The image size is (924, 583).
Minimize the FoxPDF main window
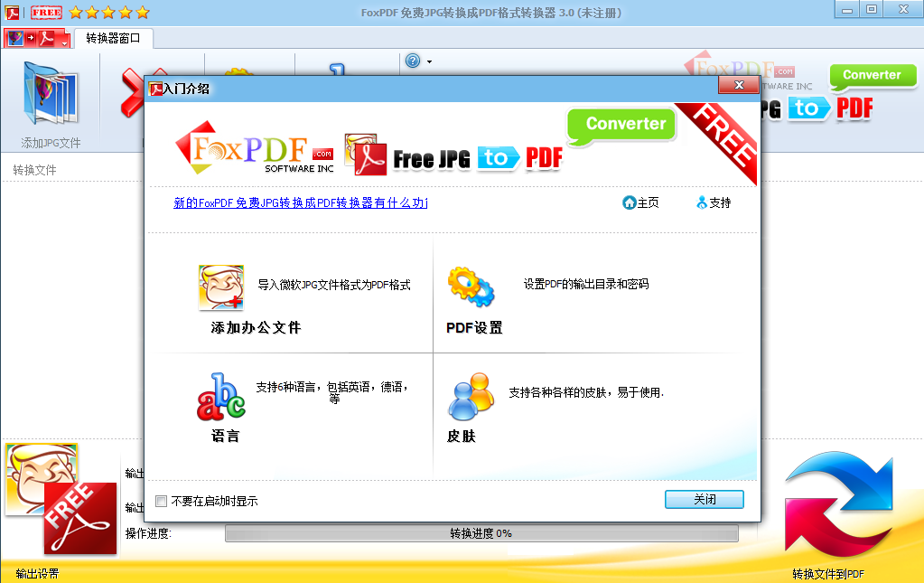[847, 9]
